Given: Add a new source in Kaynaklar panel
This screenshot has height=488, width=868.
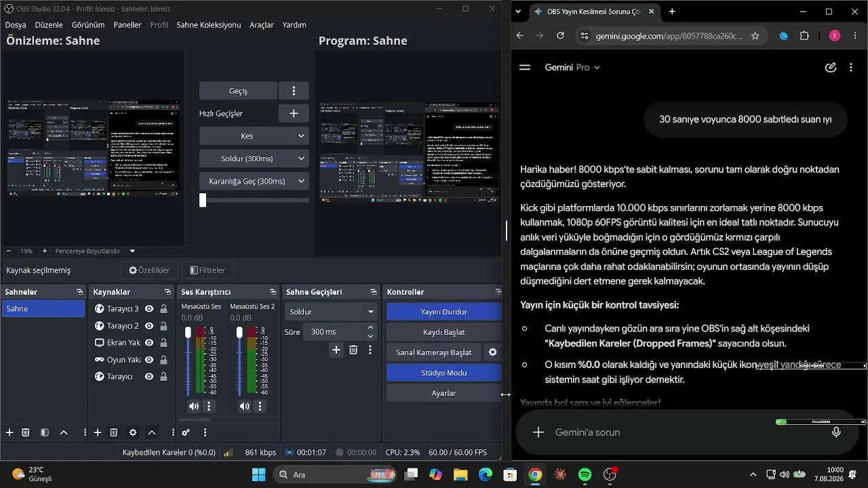Looking at the screenshot, I should click(x=98, y=432).
